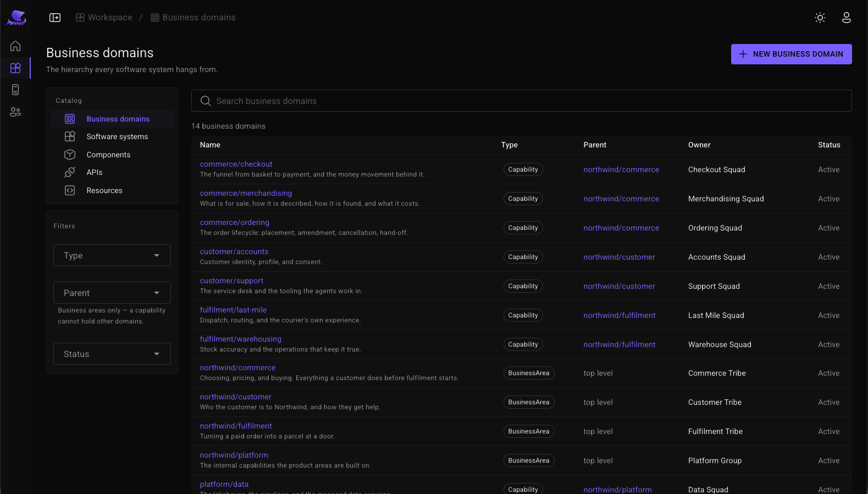Click the Merchandising Squad owner cell
868x494 pixels.
pos(726,199)
